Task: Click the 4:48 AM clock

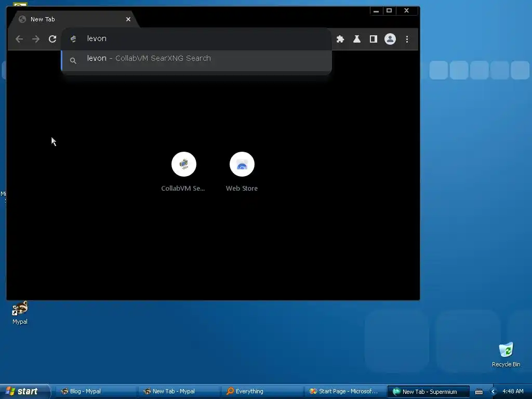Action: click(x=513, y=391)
